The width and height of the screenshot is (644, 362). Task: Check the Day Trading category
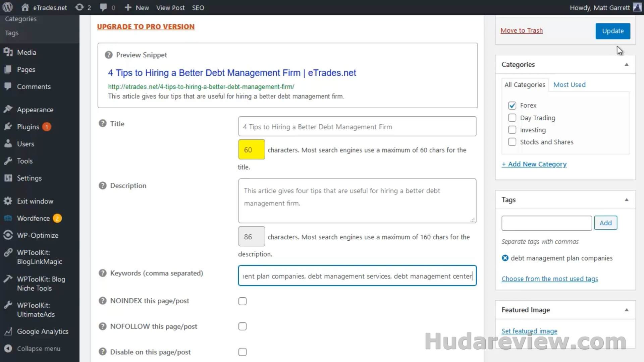[512, 118]
